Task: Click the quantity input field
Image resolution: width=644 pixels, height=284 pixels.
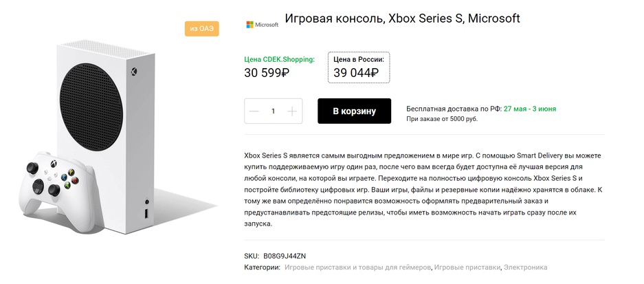Action: tap(274, 111)
